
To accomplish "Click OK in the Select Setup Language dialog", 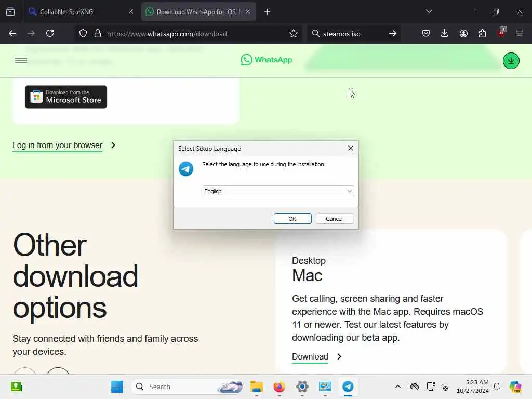I will point(292,219).
